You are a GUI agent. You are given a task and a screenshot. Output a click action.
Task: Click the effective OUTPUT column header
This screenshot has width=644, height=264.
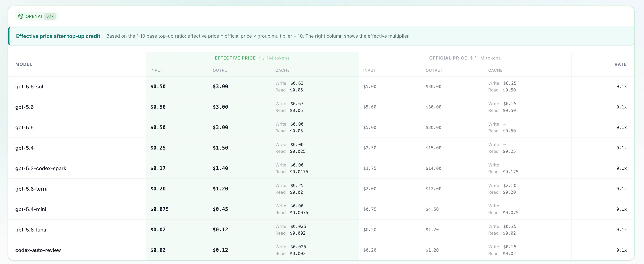[221, 70]
